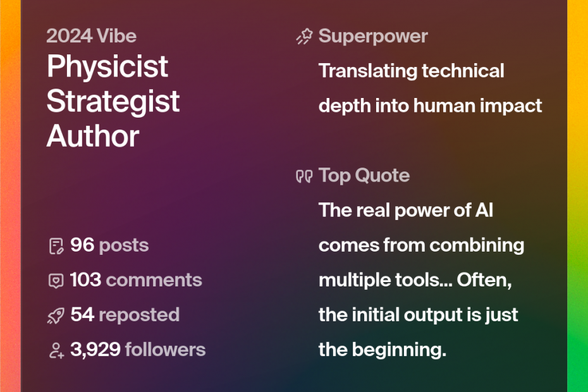The width and height of the screenshot is (588, 392).
Task: Click the quotation marks icon
Action: 304,176
